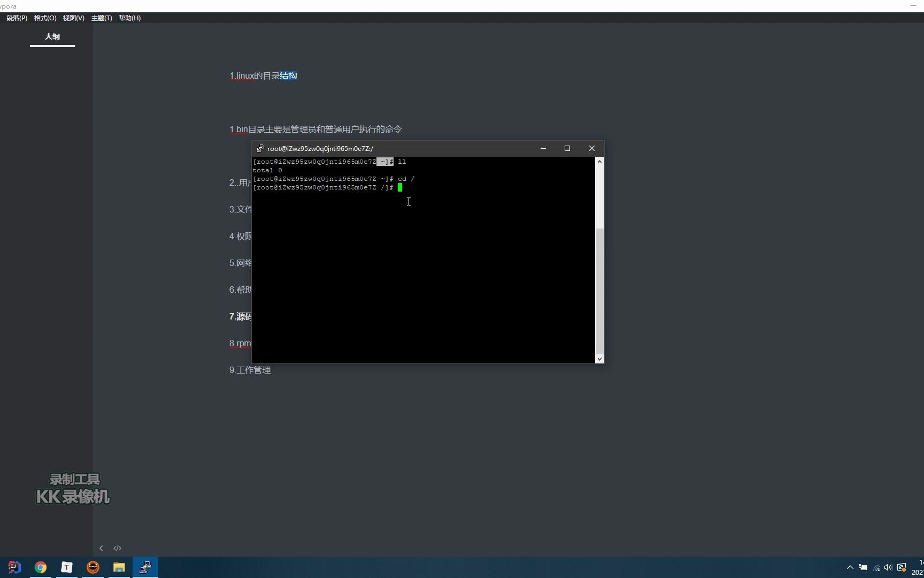Select the 大纲 outline tab
This screenshot has width=924, height=578.
[52, 36]
